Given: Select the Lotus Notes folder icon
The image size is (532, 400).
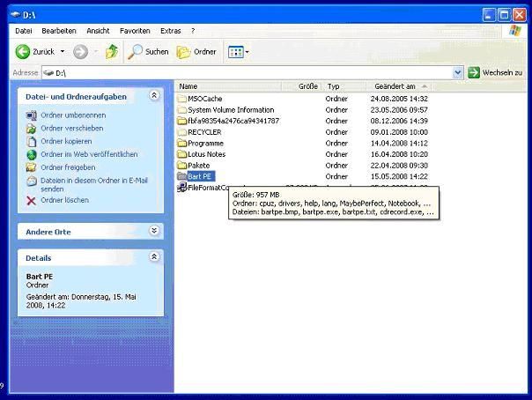Looking at the screenshot, I should click(x=182, y=154).
